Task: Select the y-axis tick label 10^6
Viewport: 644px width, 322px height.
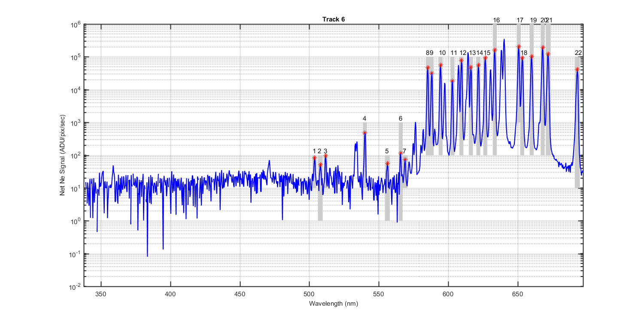Action: (x=76, y=24)
